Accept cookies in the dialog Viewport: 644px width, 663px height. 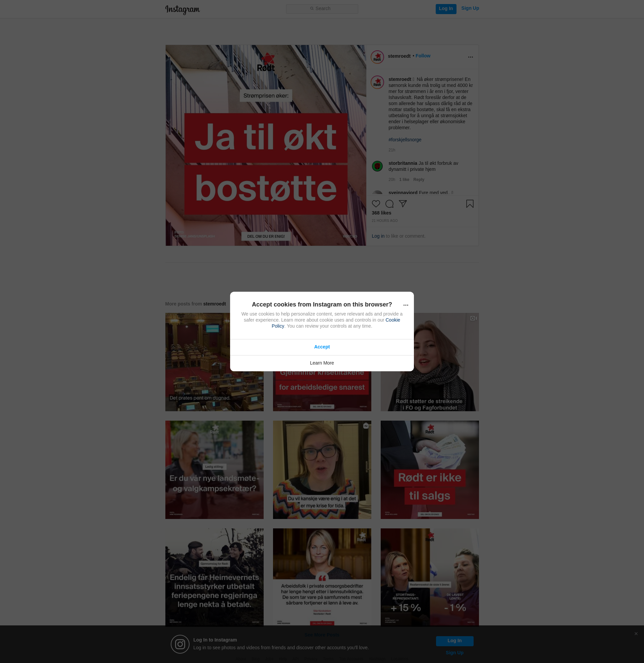coord(322,347)
